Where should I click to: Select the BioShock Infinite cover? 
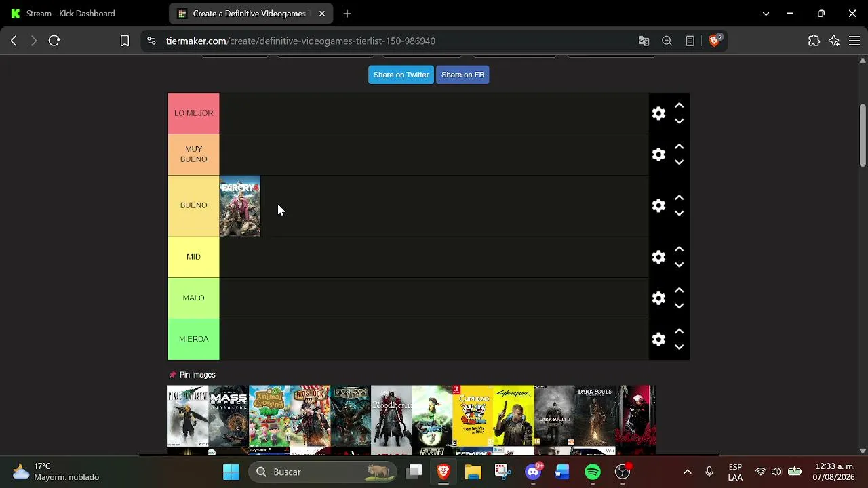point(310,416)
